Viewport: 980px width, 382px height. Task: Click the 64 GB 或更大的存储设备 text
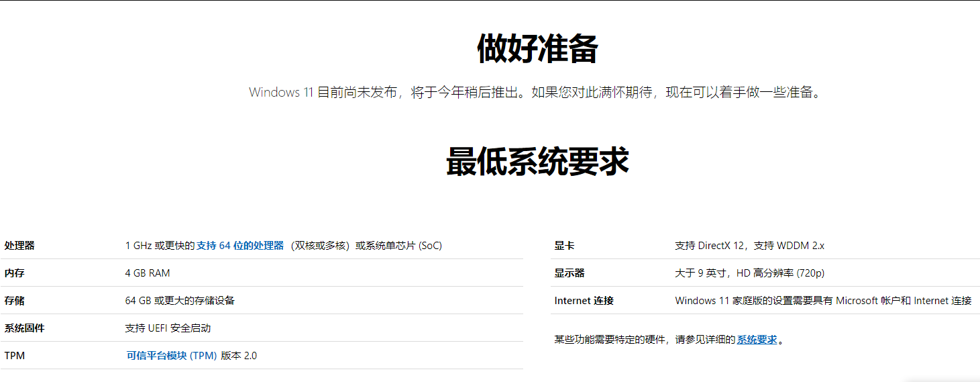click(x=180, y=301)
